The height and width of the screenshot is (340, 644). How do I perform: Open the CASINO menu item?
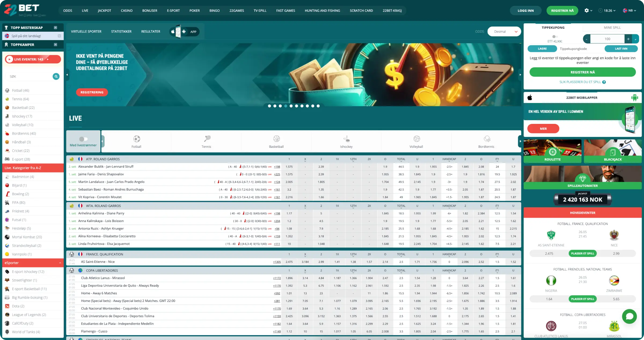(127, 11)
